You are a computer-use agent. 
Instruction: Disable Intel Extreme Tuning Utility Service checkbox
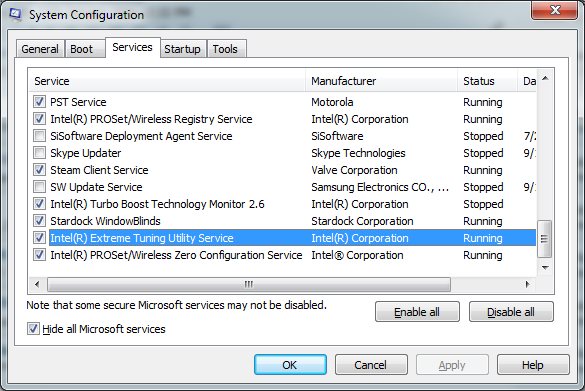pos(39,238)
